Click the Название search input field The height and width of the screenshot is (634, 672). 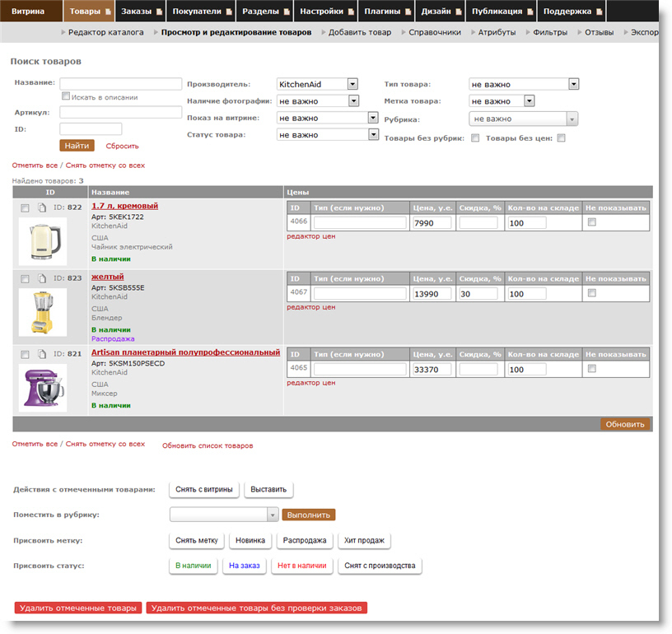[x=121, y=83]
